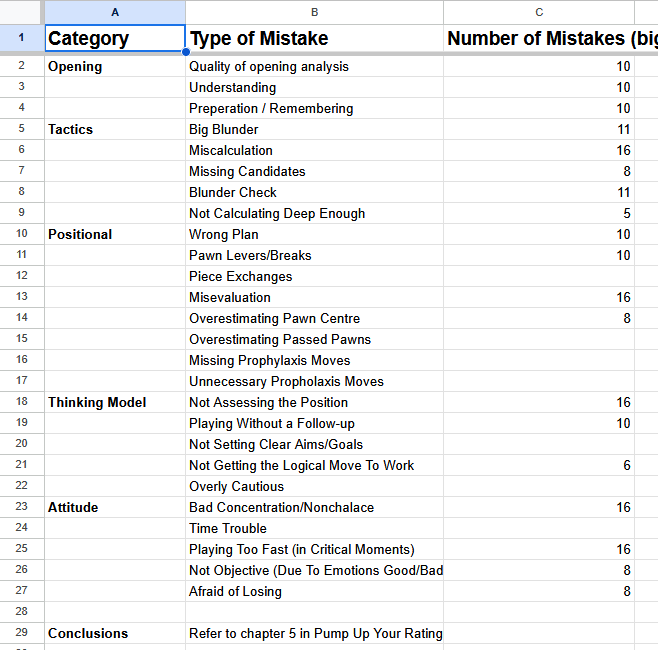This screenshot has height=650, width=658.
Task: Click the Time Trouble cell
Action: click(x=314, y=528)
